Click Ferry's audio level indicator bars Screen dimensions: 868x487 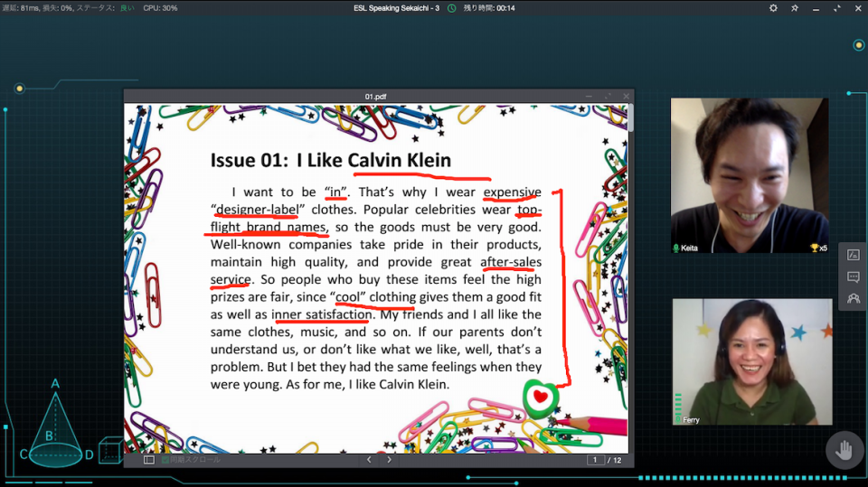coord(677,407)
